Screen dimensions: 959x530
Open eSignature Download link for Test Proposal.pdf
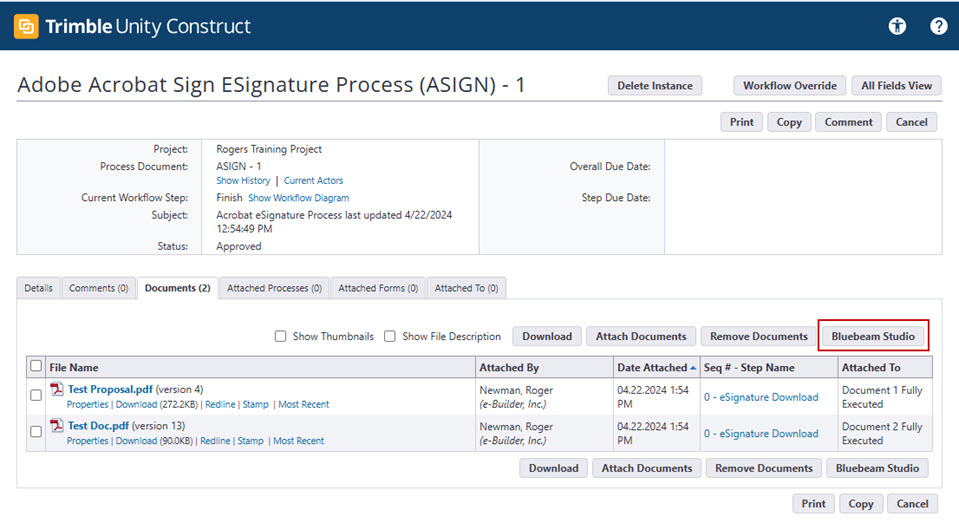pyautogui.click(x=761, y=397)
